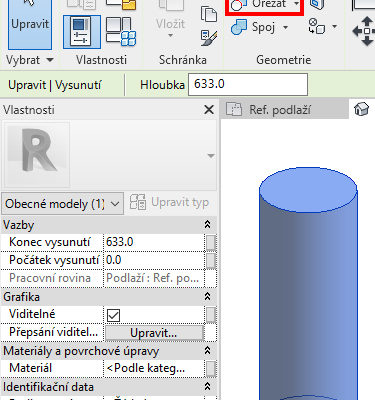Open family types icon next to properties
Screen dimensions: 375x400
[121, 31]
